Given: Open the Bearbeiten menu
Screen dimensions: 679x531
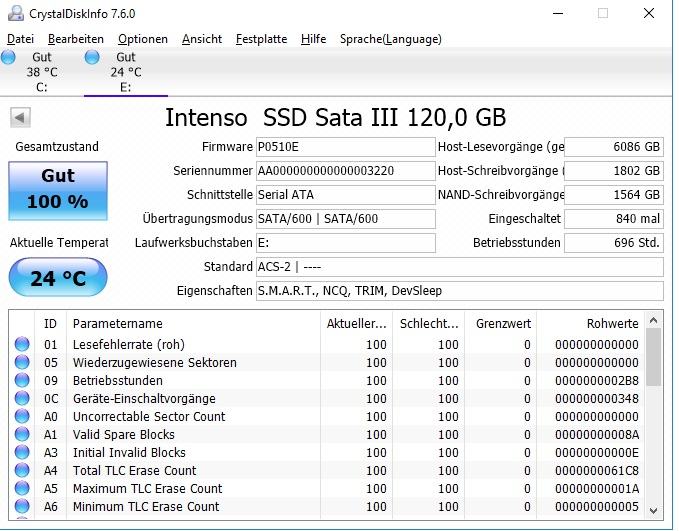Looking at the screenshot, I should (x=76, y=39).
